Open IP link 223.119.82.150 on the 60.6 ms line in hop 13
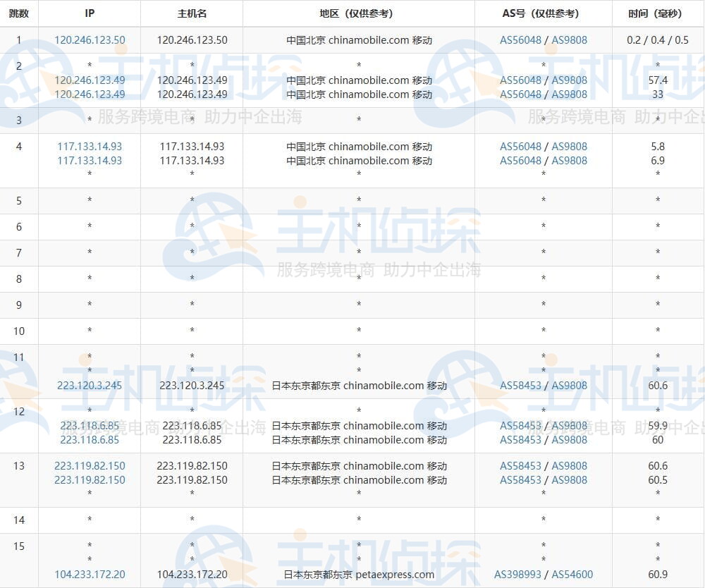The image size is (705, 588). (90, 466)
